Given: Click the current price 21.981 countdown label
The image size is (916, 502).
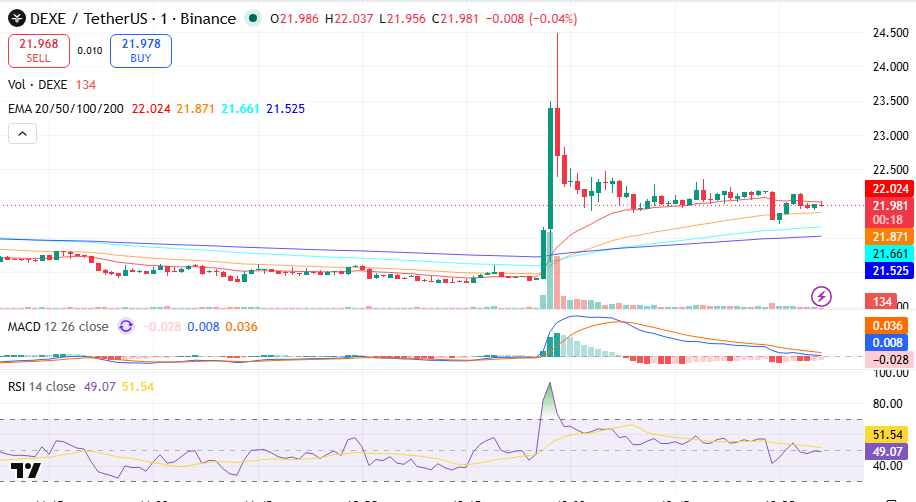Looking at the screenshot, I should click(x=889, y=213).
